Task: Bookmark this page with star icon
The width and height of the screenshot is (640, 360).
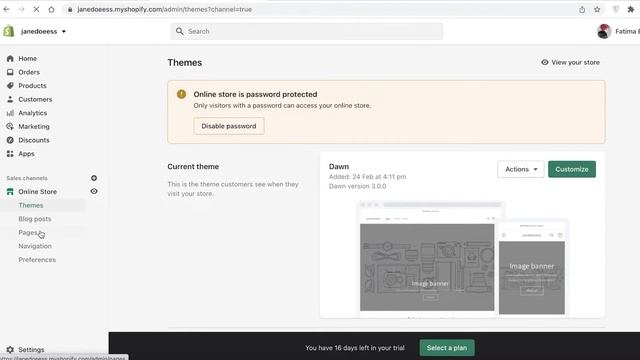Action: tap(597, 9)
